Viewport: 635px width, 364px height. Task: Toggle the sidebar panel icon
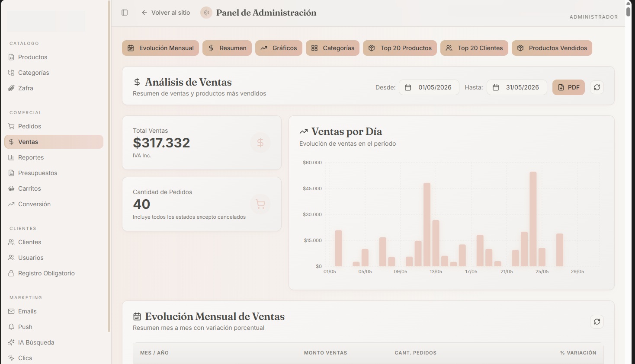125,13
